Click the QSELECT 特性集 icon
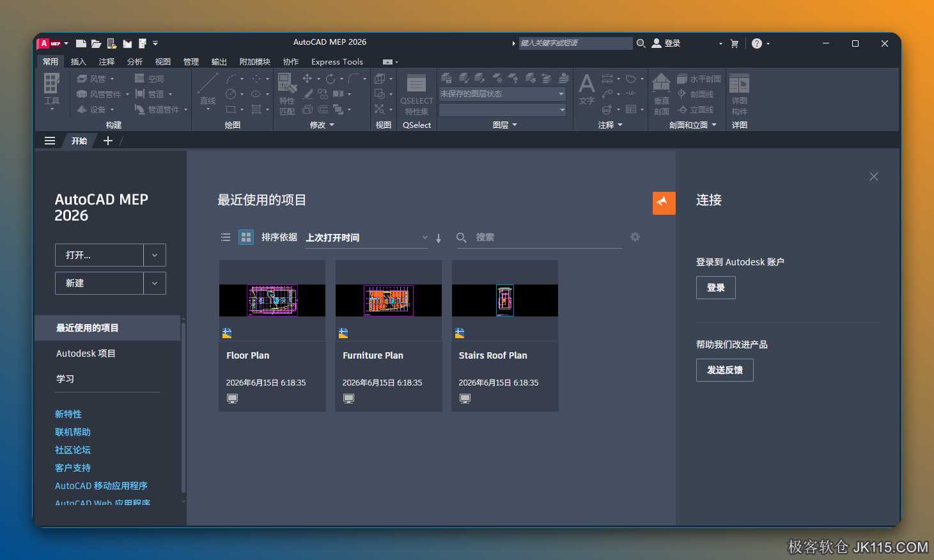This screenshot has height=560, width=934. [x=417, y=95]
